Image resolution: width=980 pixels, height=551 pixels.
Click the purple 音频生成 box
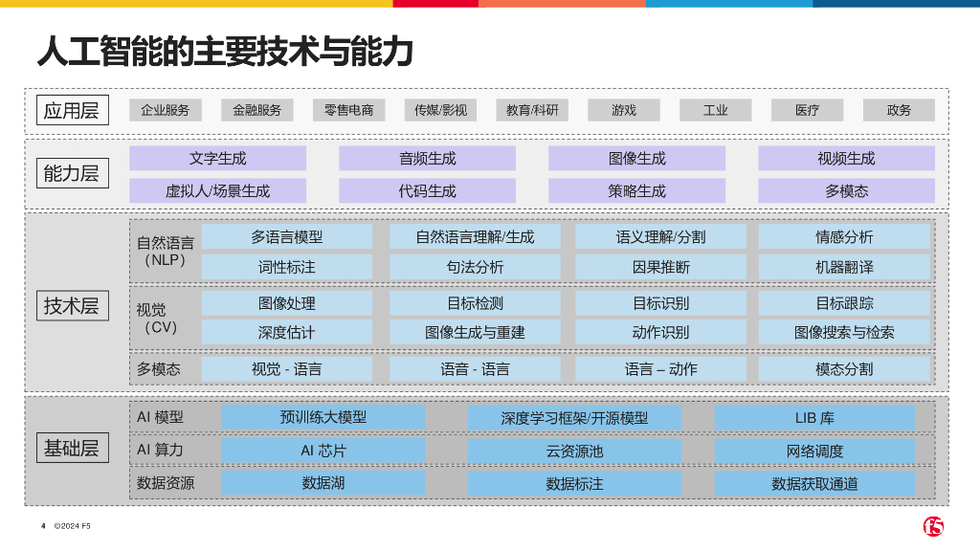point(428,159)
